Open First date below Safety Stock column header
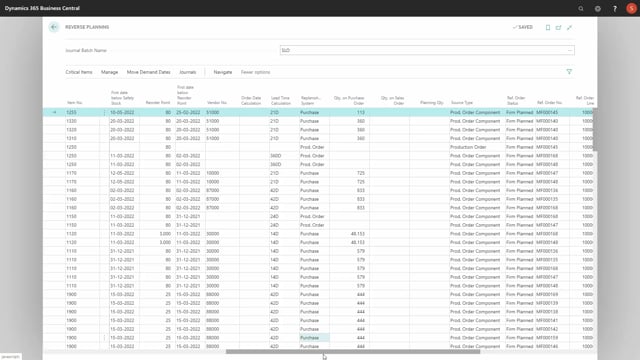 point(122,98)
